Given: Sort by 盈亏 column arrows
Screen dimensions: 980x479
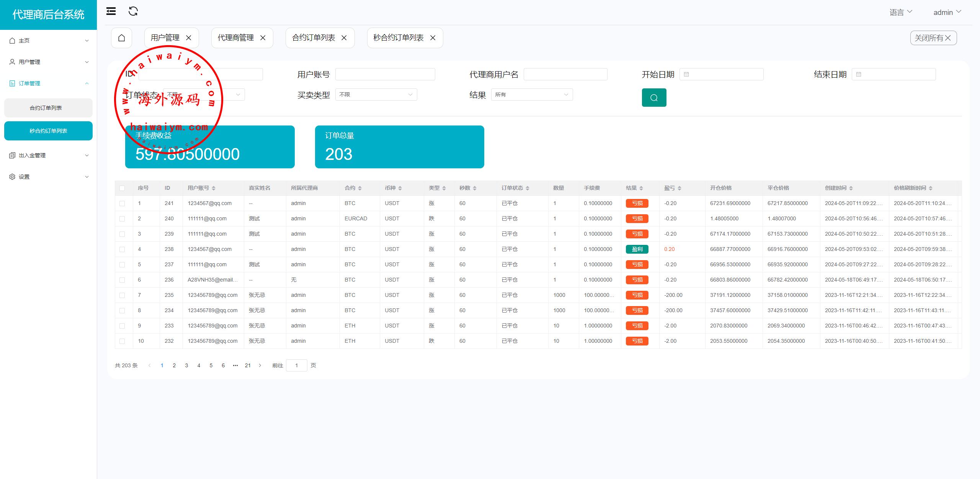Looking at the screenshot, I should coord(679,188).
